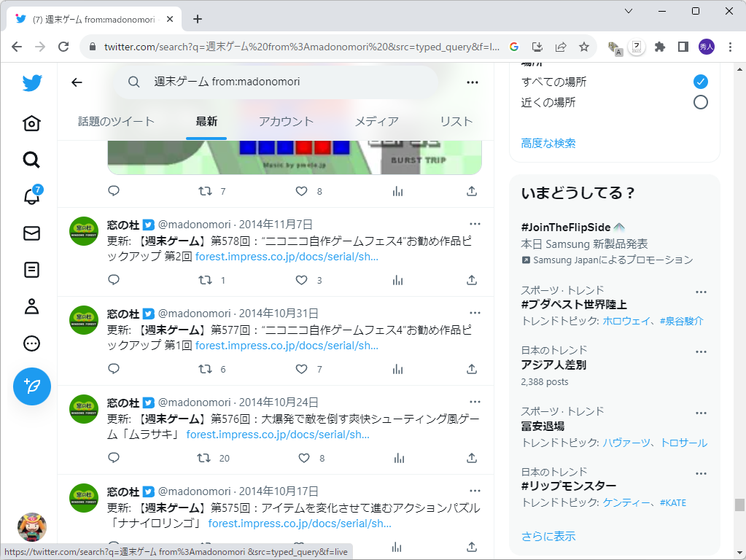Open more options on アジア人差別 trend
The width and height of the screenshot is (746, 560).
click(x=700, y=351)
